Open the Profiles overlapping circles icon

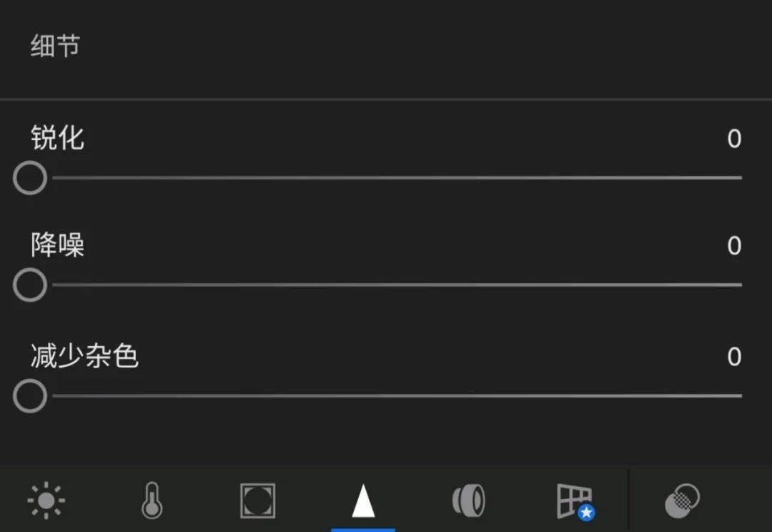(x=682, y=501)
